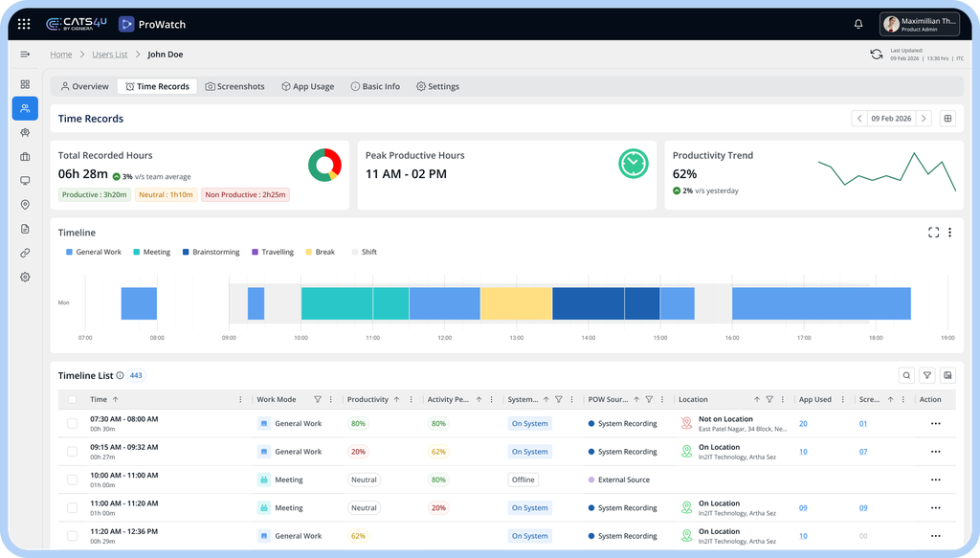The width and height of the screenshot is (980, 558).
Task: Open screenshot count 07
Action: (863, 452)
